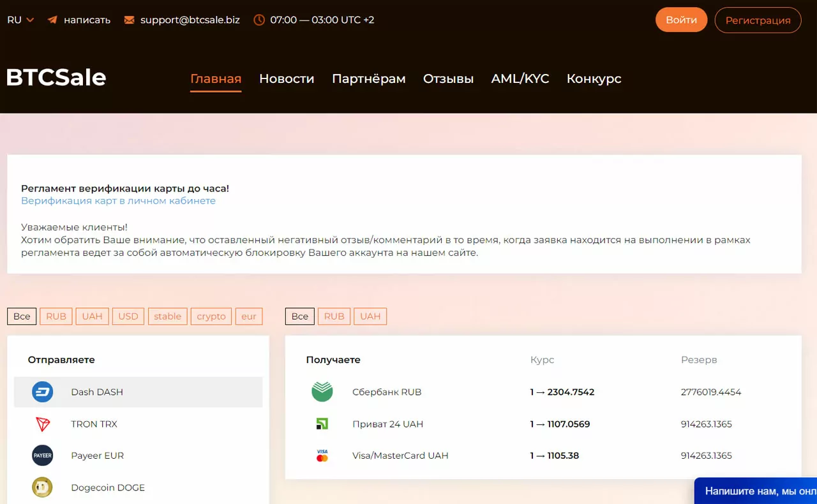Screen dimensions: 817x504
Task: Click the reserve value 2776019.4454
Action: [x=711, y=392]
